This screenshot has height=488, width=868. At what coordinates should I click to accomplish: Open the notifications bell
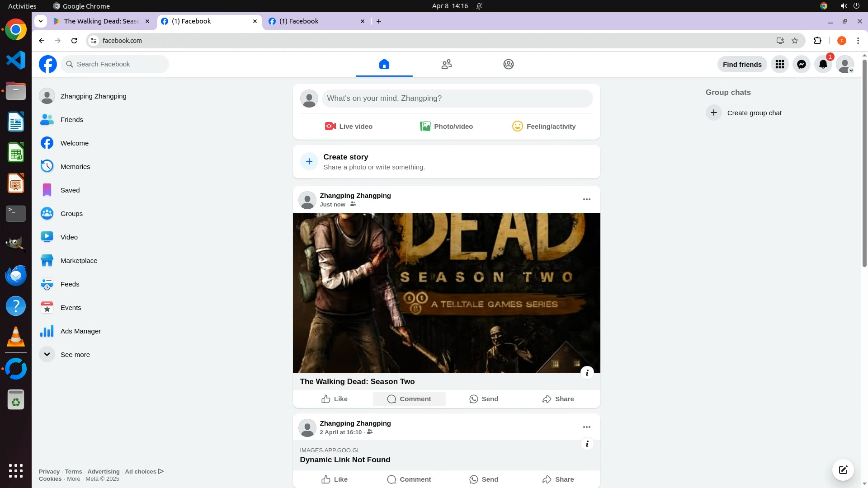pyautogui.click(x=823, y=64)
